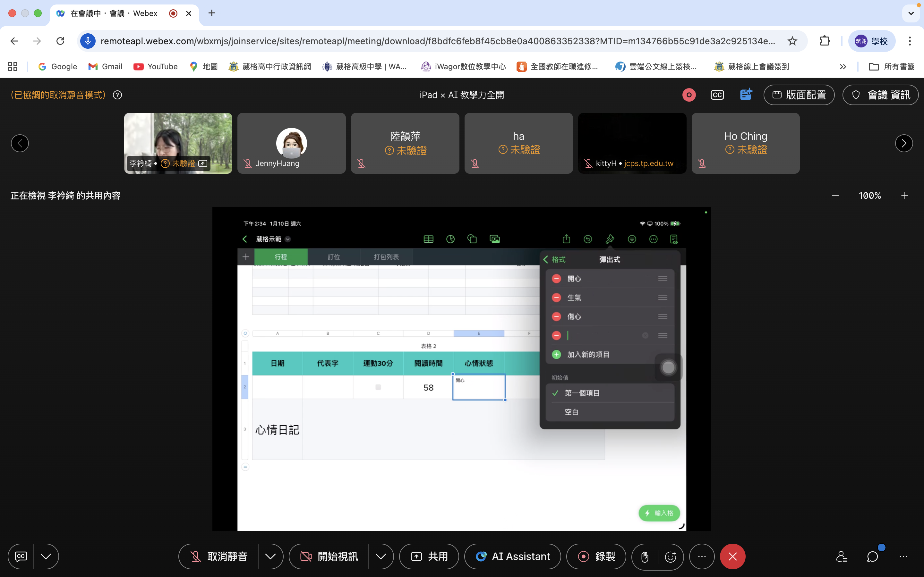Unmute with the 取消靜音 button
Image resolution: width=924 pixels, height=577 pixels.
(219, 556)
